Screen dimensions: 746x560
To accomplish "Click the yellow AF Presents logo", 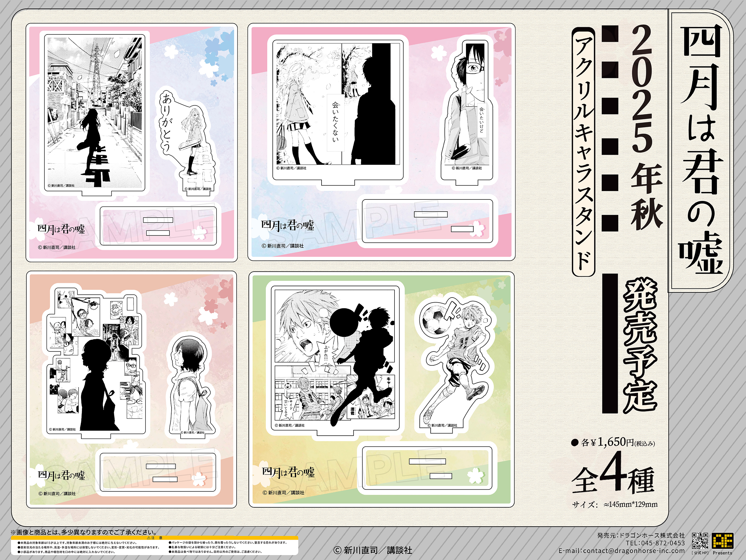I will point(722,541).
